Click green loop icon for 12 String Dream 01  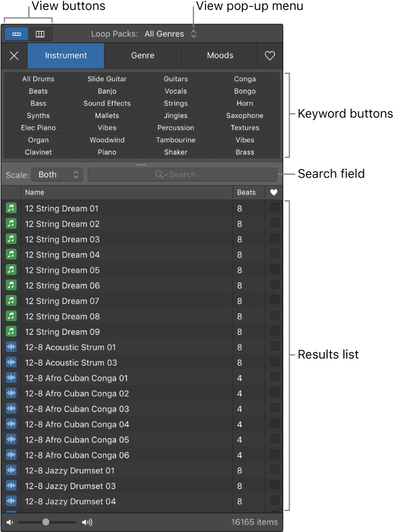point(11,208)
